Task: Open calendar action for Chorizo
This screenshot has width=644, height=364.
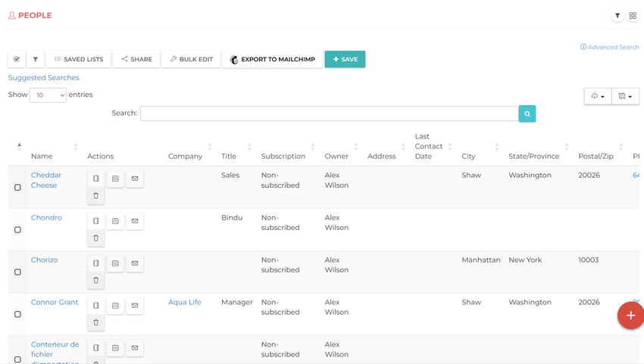Action: 115,263
